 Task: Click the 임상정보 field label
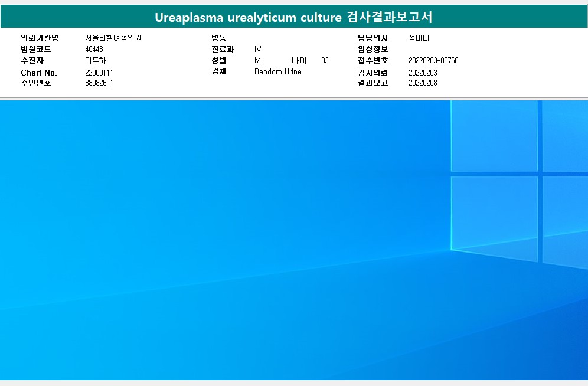pyautogui.click(x=373, y=50)
